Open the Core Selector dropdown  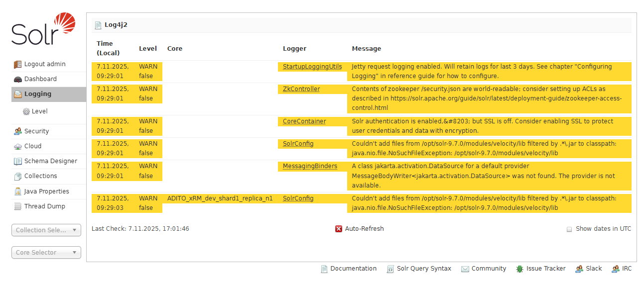[x=46, y=253]
